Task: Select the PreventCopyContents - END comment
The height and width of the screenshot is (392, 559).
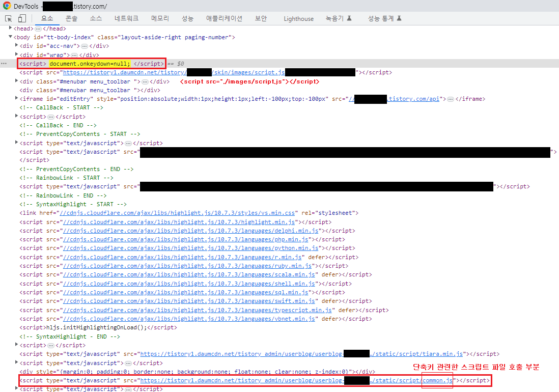Action: coord(76,169)
